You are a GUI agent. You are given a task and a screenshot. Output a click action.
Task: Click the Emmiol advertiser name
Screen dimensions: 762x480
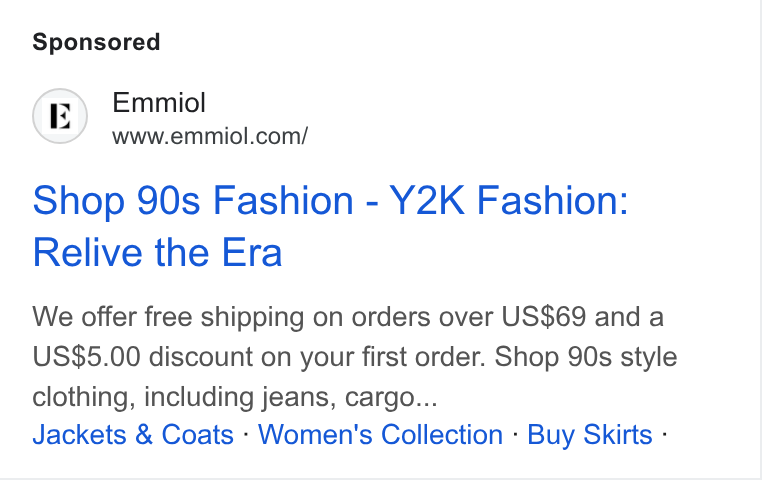click(159, 103)
